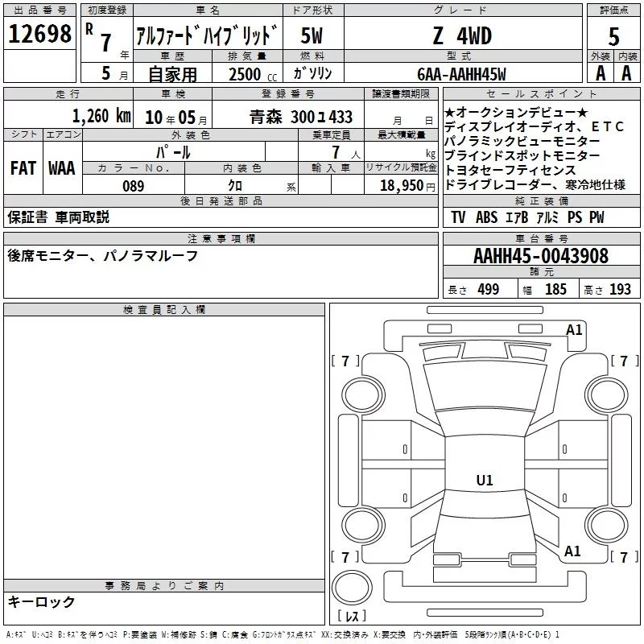Select the 自家用 vehicle history value
Screen dimensions: 644x644
tap(172, 74)
